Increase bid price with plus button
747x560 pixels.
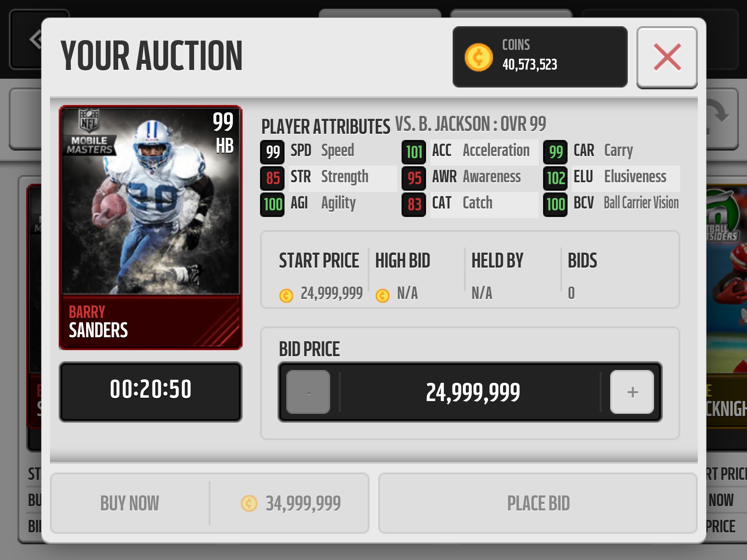(x=632, y=392)
